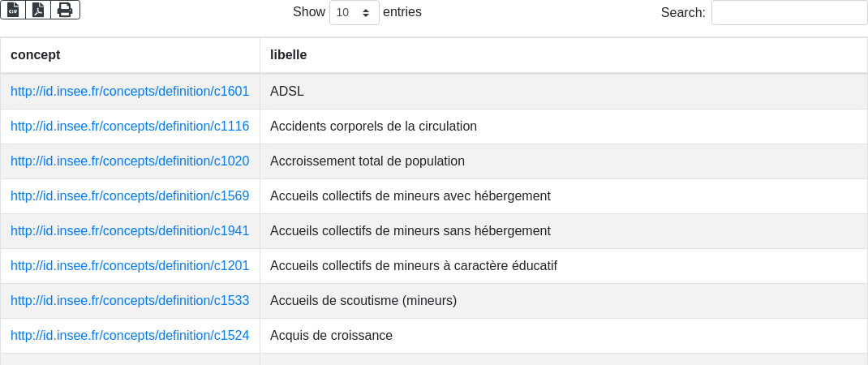
Task: Open the concept c1116 link
Action: (x=130, y=127)
